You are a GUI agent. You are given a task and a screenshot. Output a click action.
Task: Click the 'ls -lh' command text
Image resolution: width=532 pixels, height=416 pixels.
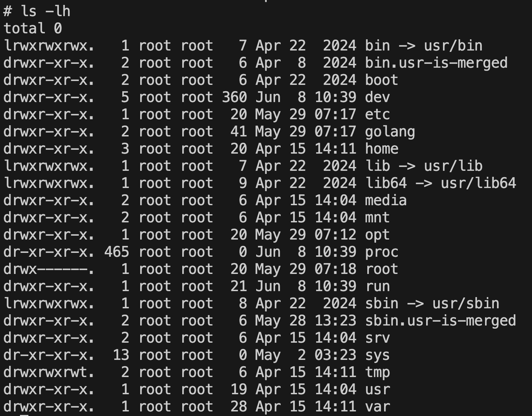[x=46, y=11]
